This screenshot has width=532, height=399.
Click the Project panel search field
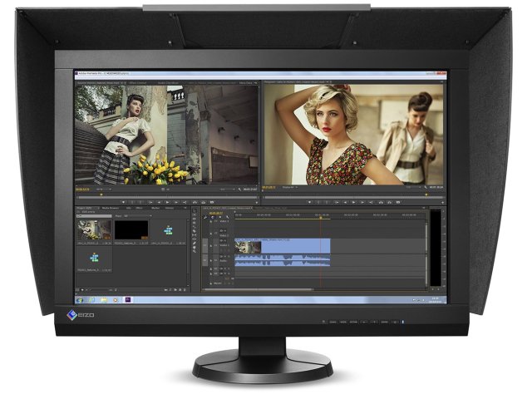click(x=94, y=216)
